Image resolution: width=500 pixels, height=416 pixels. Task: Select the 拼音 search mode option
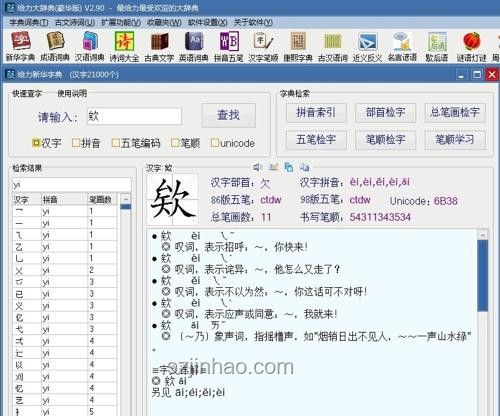87,143
